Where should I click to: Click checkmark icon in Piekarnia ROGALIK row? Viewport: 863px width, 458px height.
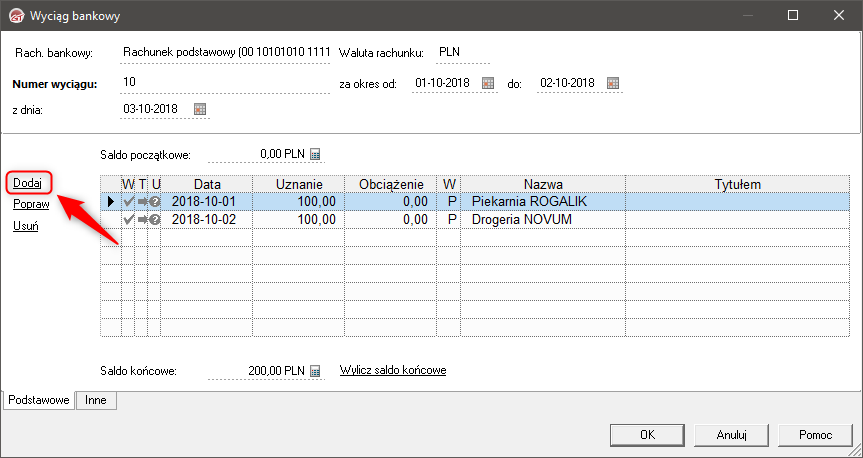click(128, 201)
